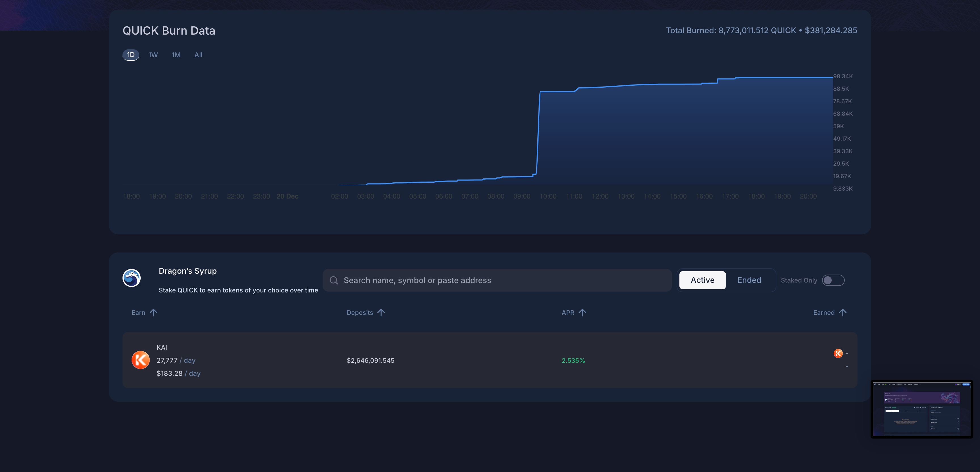Click the 98.34K y-axis label
This screenshot has width=980, height=472.
tap(843, 77)
